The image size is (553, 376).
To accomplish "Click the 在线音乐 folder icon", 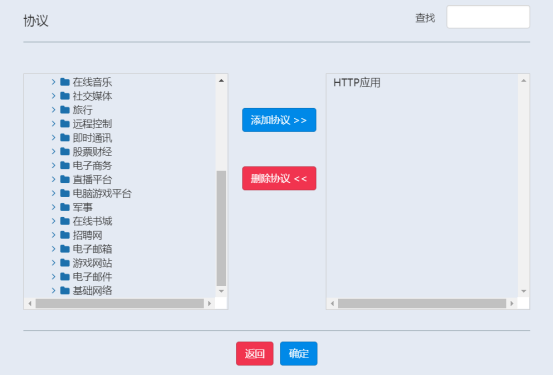I will (x=65, y=82).
